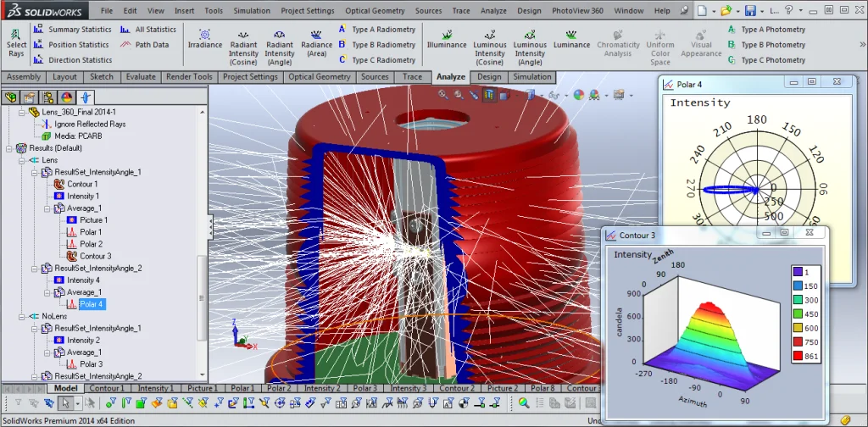This screenshot has height=427, width=868.
Task: Open the PhotoView 360 menu
Action: tap(577, 10)
